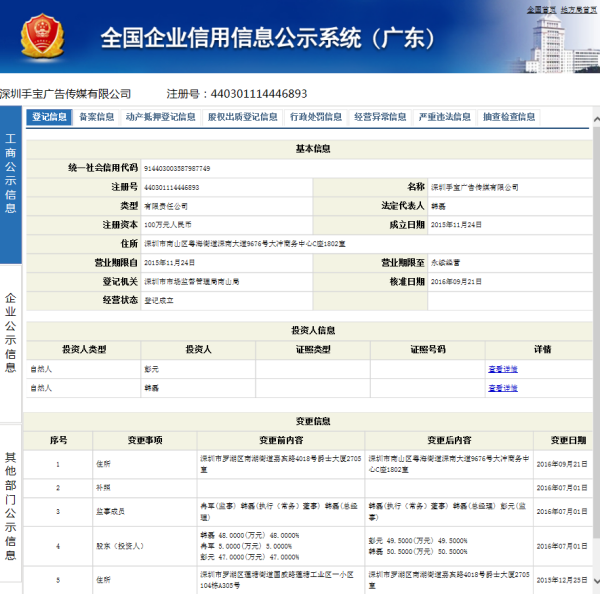Switch to the 登记信息 tab
This screenshot has width=600, height=594.
coord(49,117)
